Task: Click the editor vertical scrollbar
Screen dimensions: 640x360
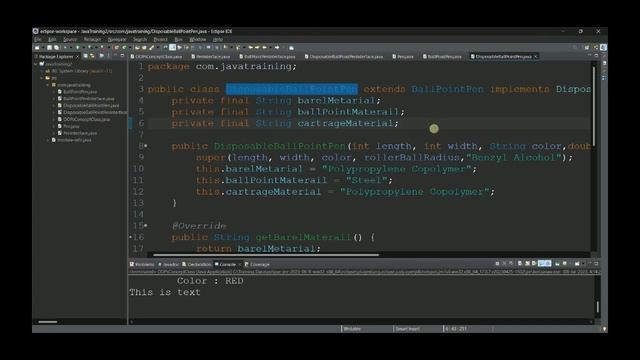Action: [x=594, y=105]
